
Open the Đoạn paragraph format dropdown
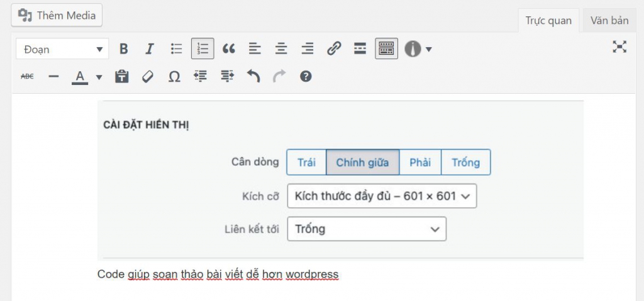pos(62,49)
